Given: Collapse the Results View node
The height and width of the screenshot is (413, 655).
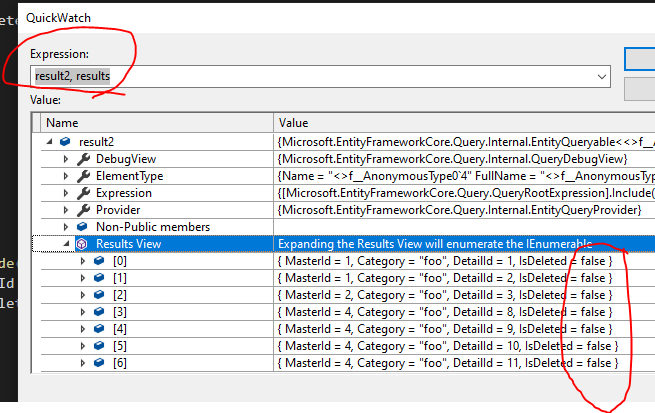Looking at the screenshot, I should coord(66,244).
